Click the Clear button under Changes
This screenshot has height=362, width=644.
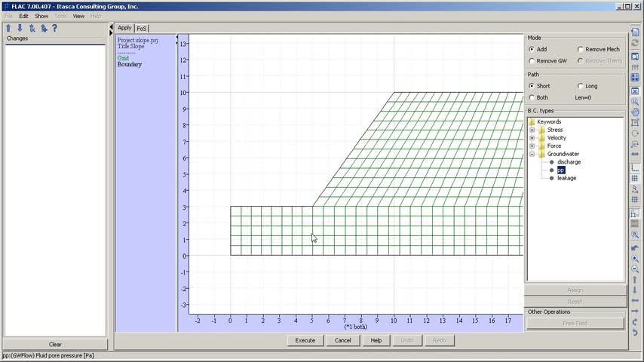[55, 345]
